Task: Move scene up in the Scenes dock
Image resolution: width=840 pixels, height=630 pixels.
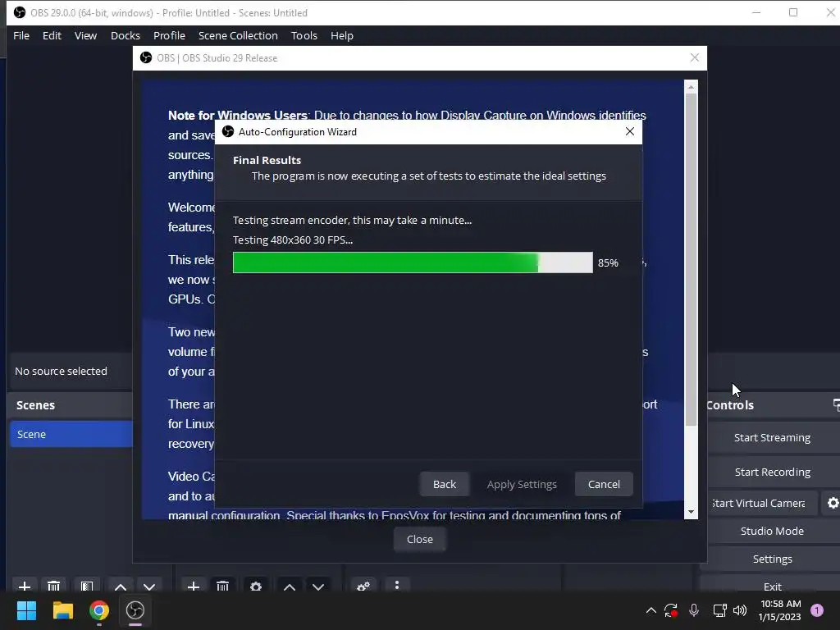Action: tap(121, 586)
